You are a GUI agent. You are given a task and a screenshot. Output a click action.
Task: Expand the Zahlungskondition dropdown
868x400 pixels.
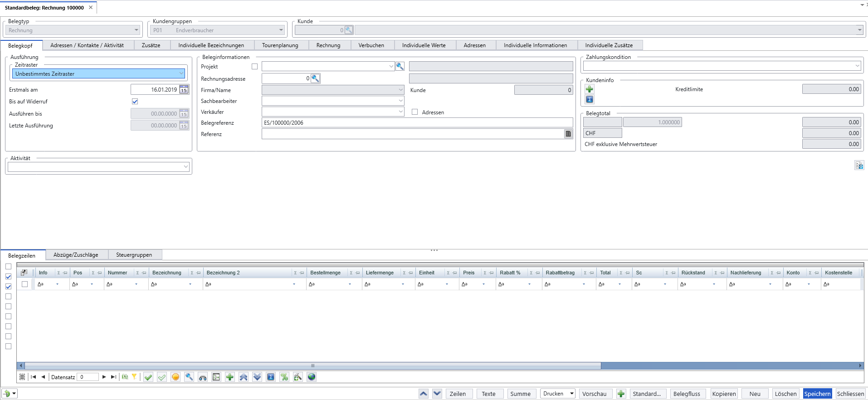pos(857,66)
